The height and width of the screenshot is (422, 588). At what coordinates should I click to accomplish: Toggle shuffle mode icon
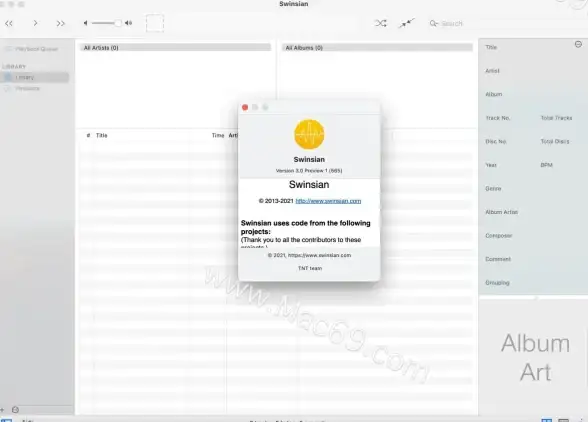pos(381,23)
